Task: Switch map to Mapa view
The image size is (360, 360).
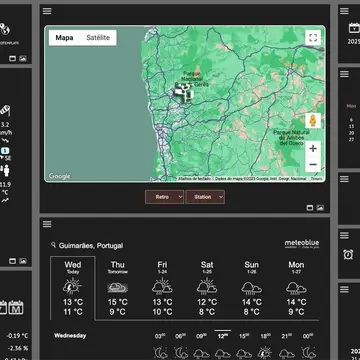Action: click(x=64, y=38)
